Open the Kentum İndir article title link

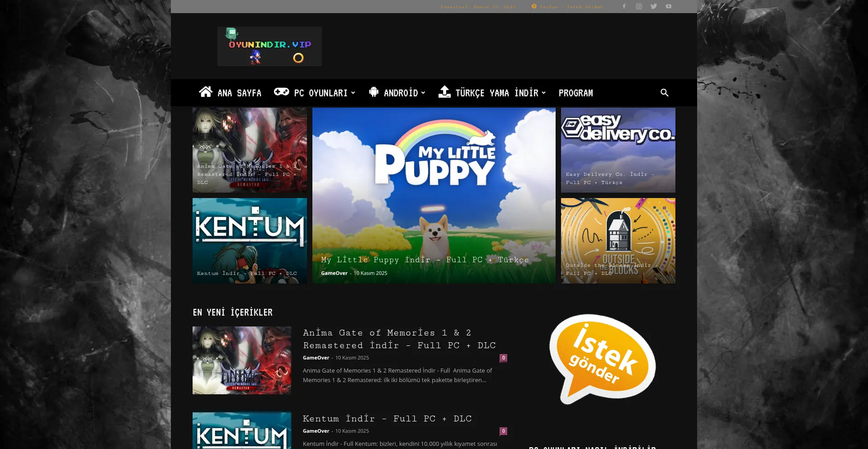point(387,419)
